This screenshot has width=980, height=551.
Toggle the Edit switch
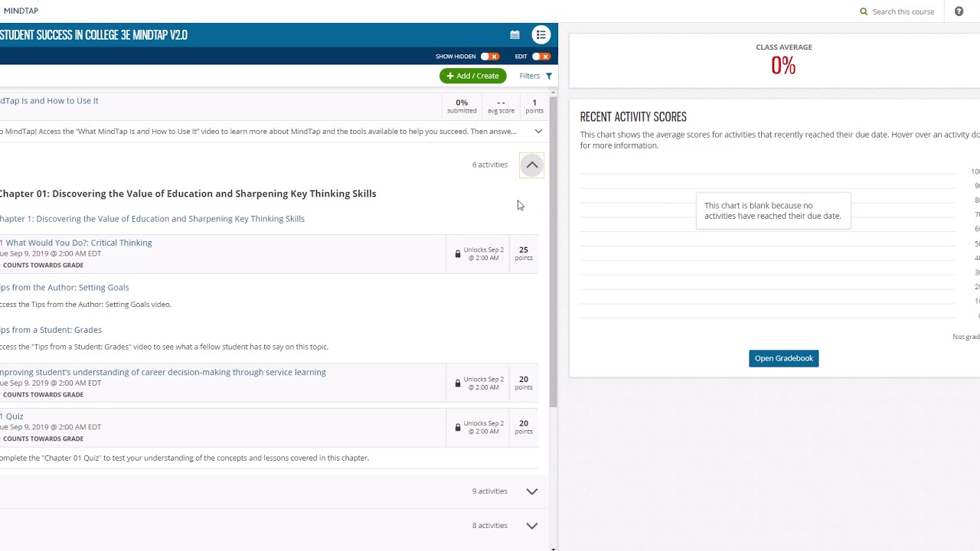pyautogui.click(x=541, y=57)
